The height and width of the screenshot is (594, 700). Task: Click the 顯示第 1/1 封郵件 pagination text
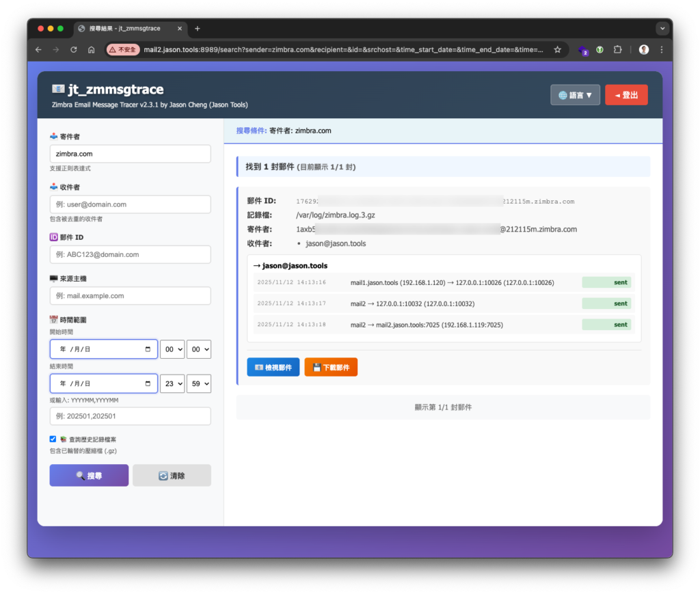[443, 407]
